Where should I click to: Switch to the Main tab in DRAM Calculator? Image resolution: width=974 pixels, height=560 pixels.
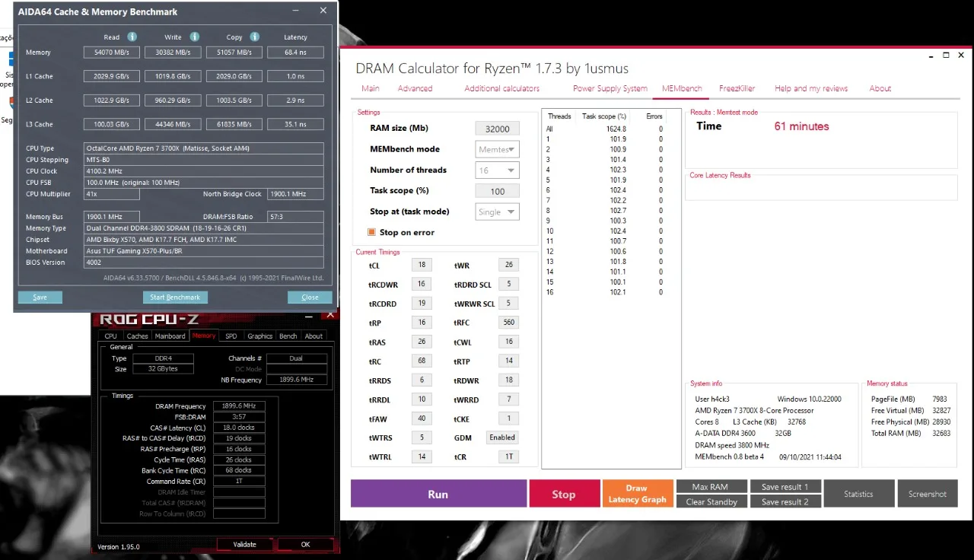371,88
